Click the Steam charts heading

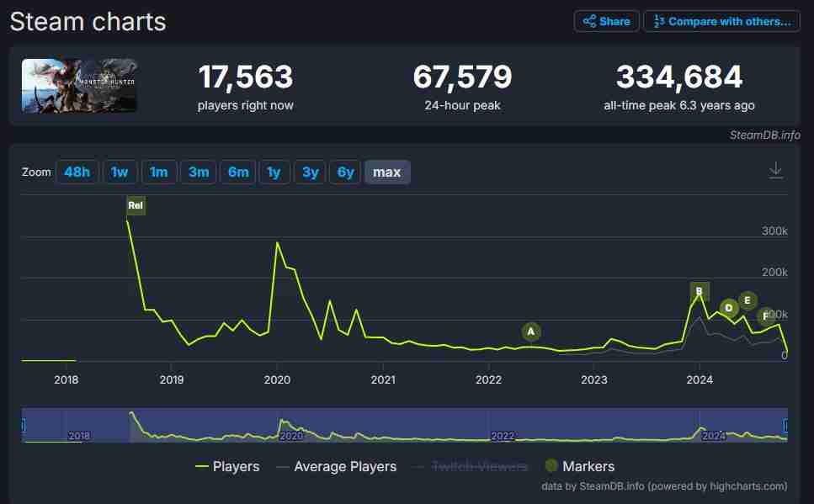[88, 22]
